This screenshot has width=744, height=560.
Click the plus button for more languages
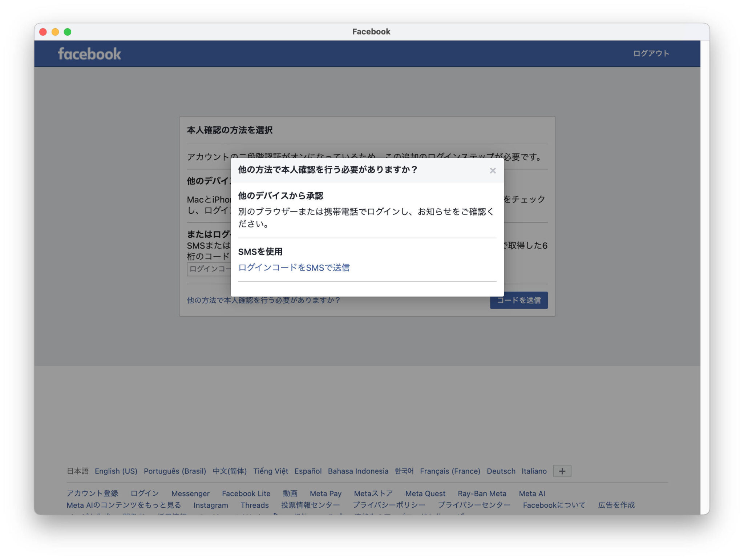click(562, 471)
